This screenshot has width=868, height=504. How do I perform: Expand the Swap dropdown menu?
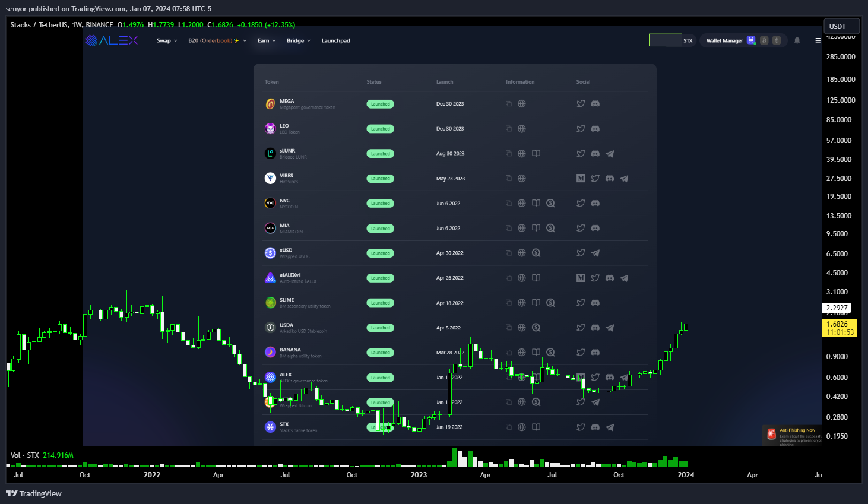point(167,40)
